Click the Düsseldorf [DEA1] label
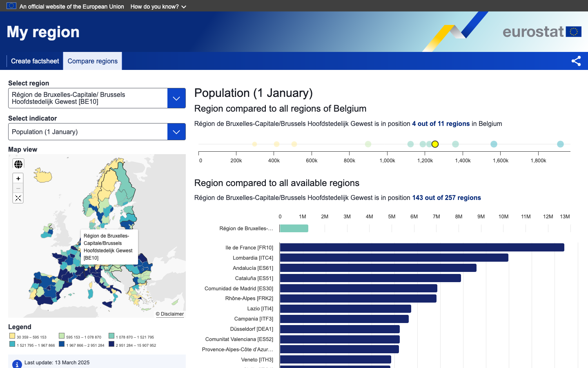 252,329
